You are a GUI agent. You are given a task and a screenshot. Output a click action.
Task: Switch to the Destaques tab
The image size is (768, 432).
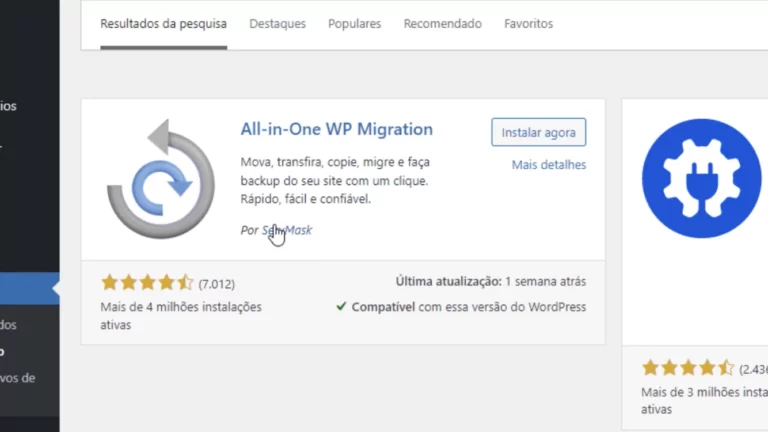click(x=277, y=24)
